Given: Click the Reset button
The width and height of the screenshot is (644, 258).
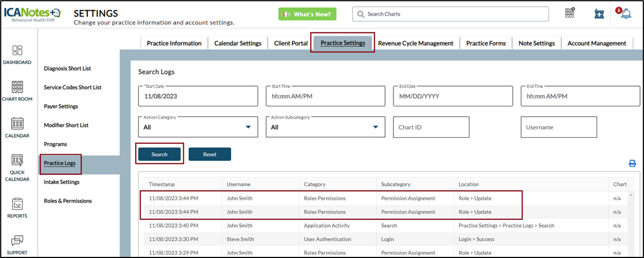Looking at the screenshot, I should tap(210, 154).
